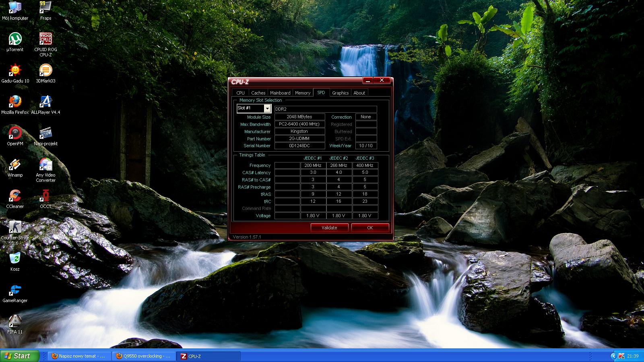Click the CPU-Z taskbar button
644x362 pixels.
[x=208, y=356]
